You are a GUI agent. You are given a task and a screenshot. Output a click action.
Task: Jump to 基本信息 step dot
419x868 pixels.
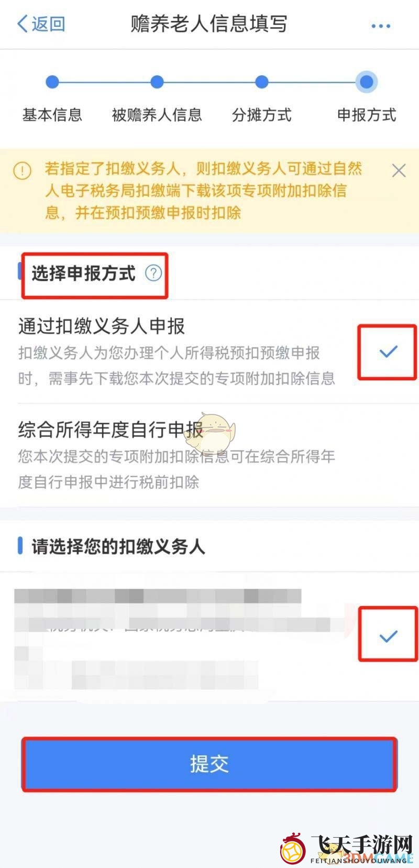point(52,82)
